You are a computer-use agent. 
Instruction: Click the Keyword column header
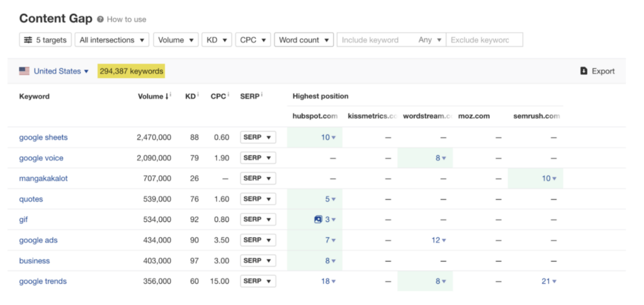35,96
